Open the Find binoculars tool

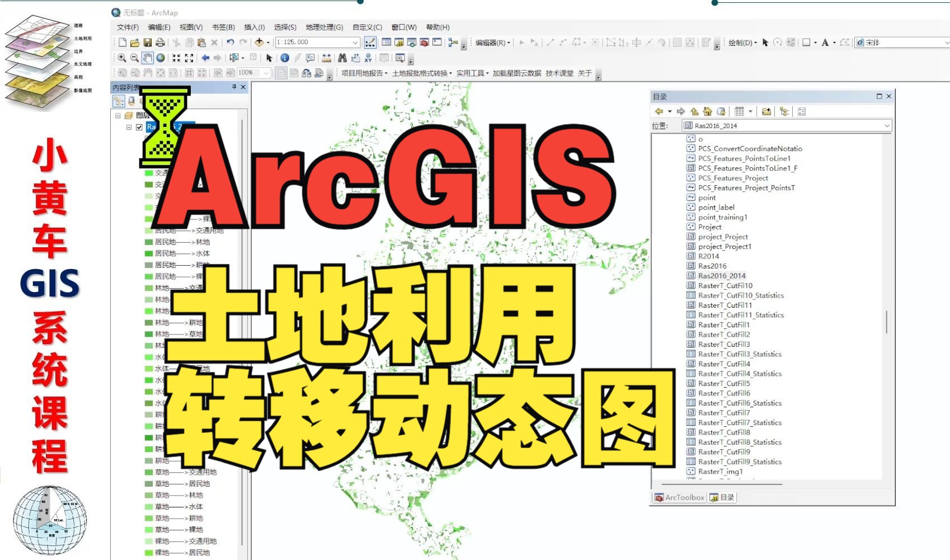pos(342,58)
